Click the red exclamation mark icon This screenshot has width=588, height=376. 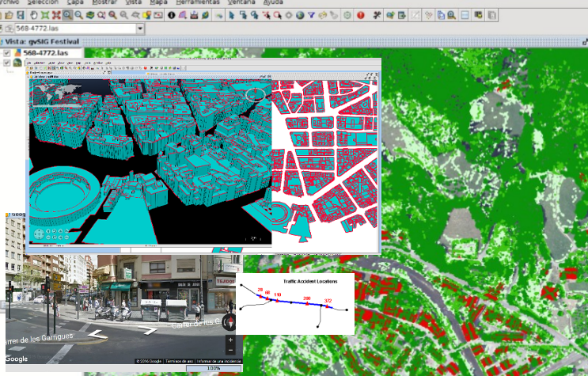pos(361,14)
